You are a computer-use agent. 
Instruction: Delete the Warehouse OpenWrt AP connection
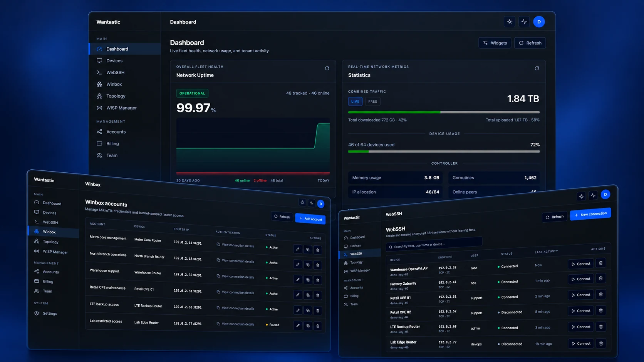[601, 263]
